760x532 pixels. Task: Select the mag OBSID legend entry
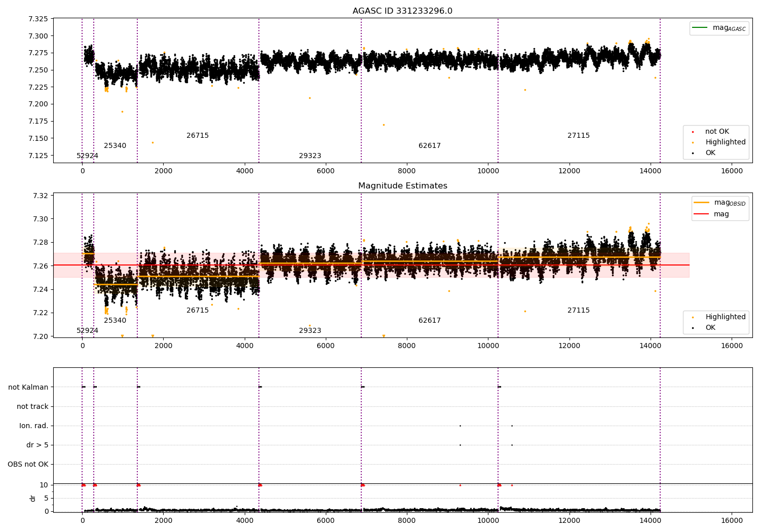click(x=720, y=203)
